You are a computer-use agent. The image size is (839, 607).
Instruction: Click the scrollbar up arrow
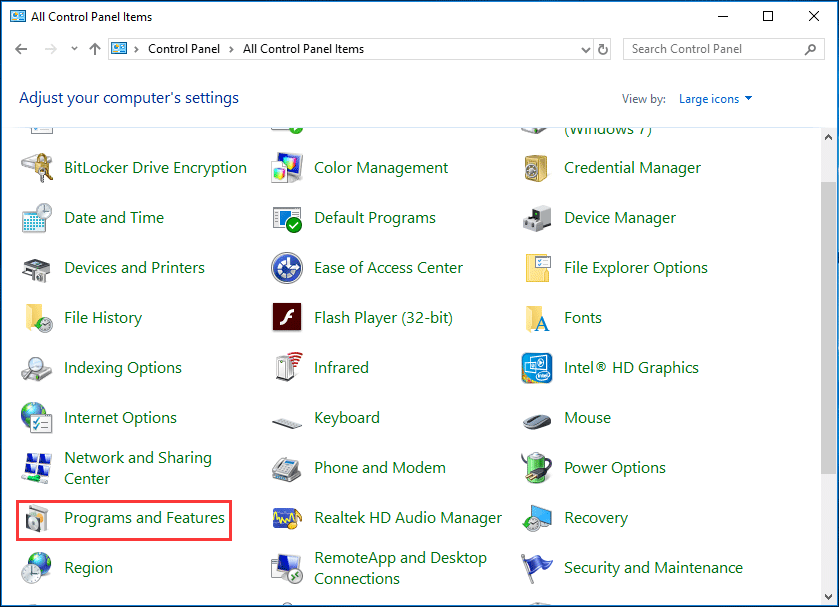pyautogui.click(x=828, y=137)
